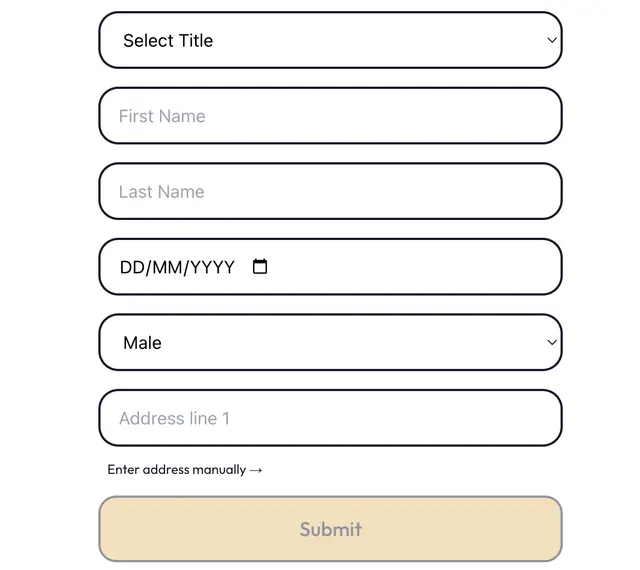Screen dimensions: 640x570
Task: Focus the First Name input field
Action: click(x=330, y=116)
